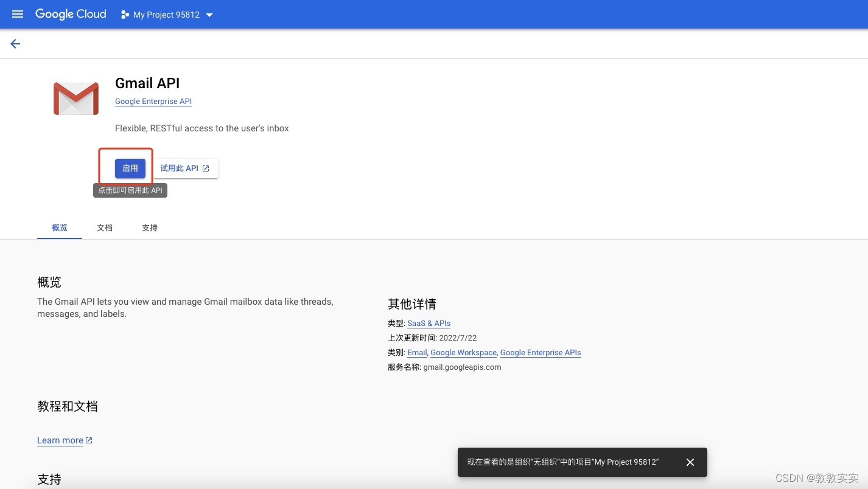Open the My Project 95812 dropdown

point(166,15)
